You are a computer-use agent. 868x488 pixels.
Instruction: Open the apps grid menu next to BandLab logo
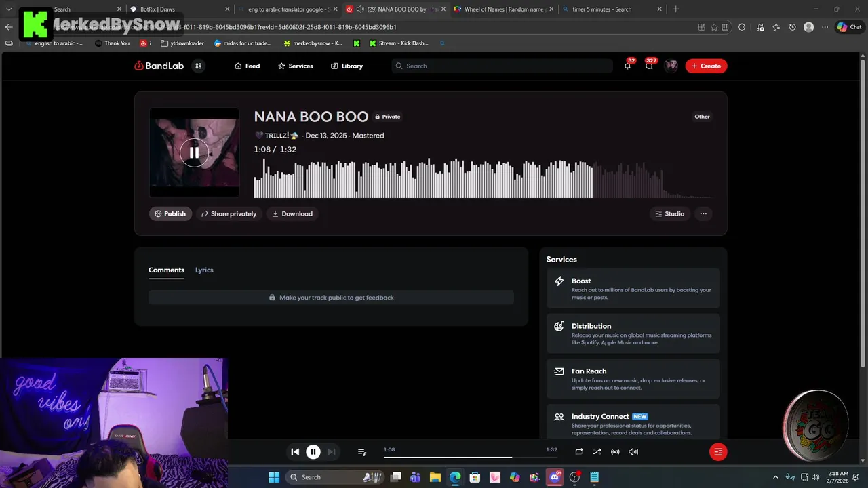point(198,66)
